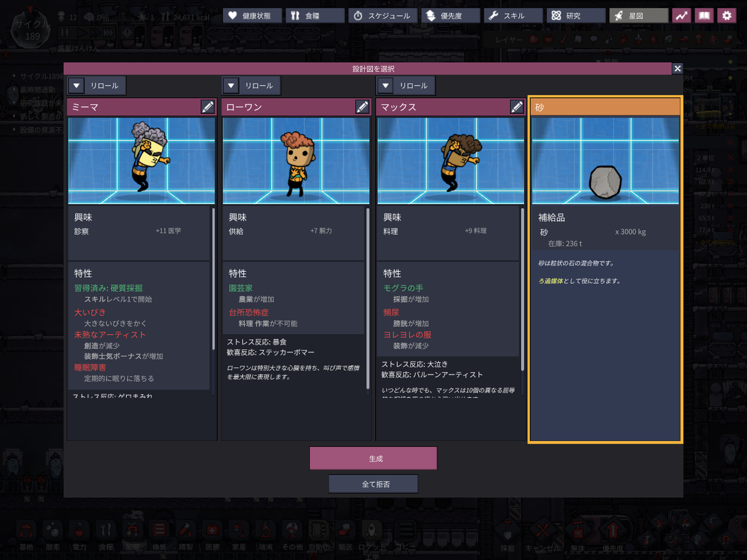747x560 pixels.
Task: Open the settings gear icon
Action: pos(726,16)
